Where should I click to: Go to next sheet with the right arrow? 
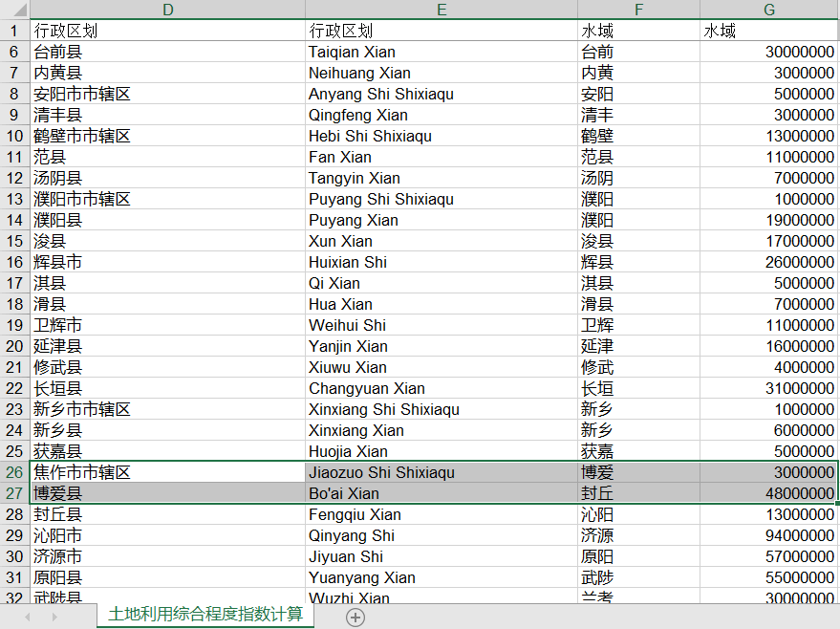pyautogui.click(x=54, y=617)
